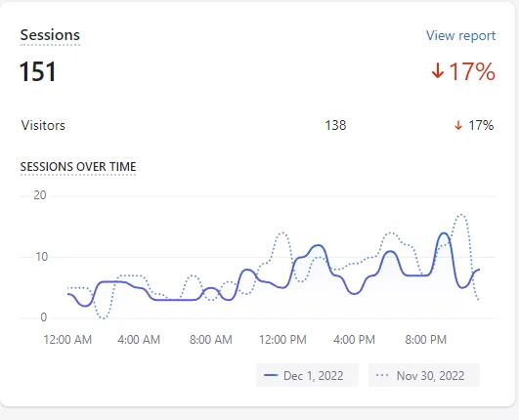Click the 8:00 PM axis label
This screenshot has height=420, width=519.
coord(426,339)
